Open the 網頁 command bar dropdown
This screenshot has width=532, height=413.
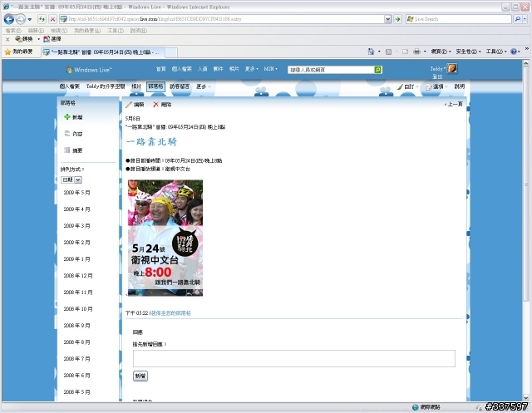coord(441,52)
